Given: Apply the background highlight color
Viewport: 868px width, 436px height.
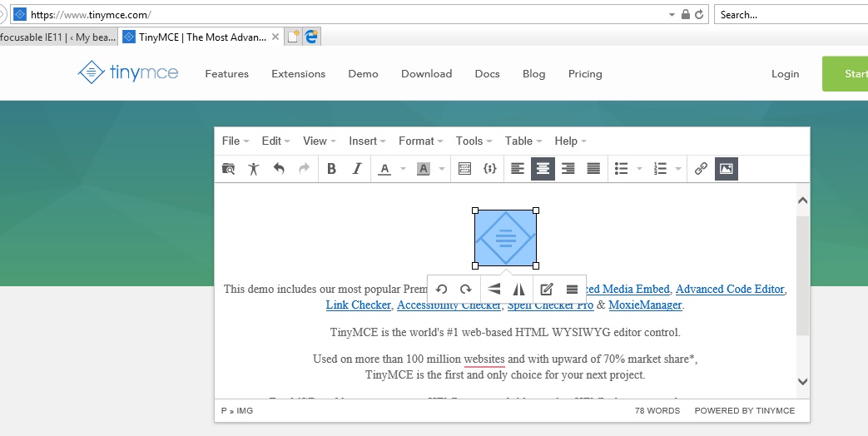Looking at the screenshot, I should [x=424, y=169].
